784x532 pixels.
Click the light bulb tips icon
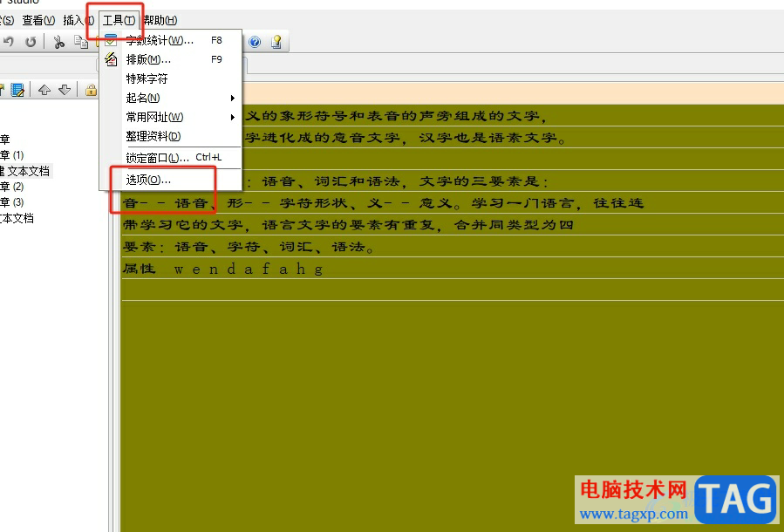(x=276, y=42)
